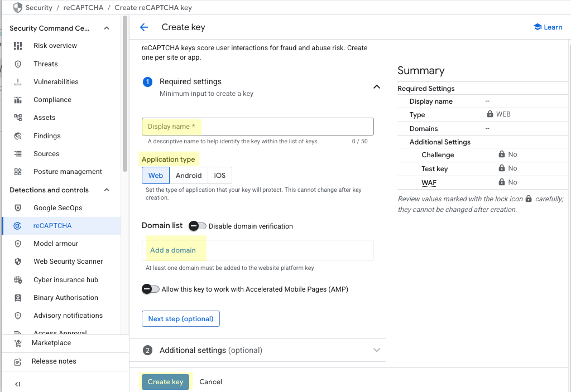Image resolution: width=571 pixels, height=392 pixels.
Task: Click the Posture management icon
Action: tap(18, 172)
